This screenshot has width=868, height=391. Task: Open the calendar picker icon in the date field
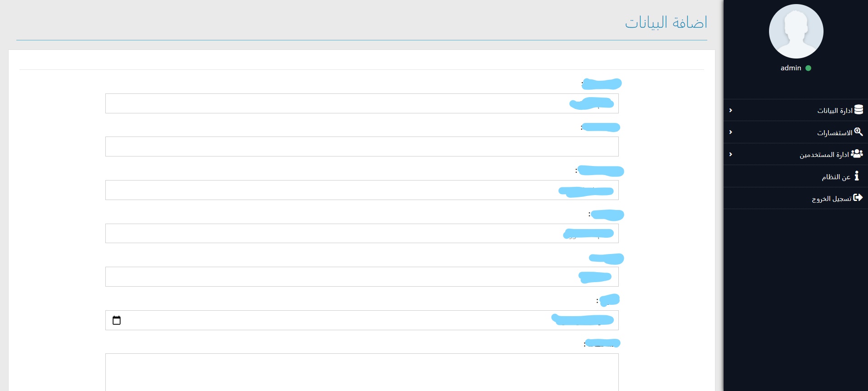[117, 321]
